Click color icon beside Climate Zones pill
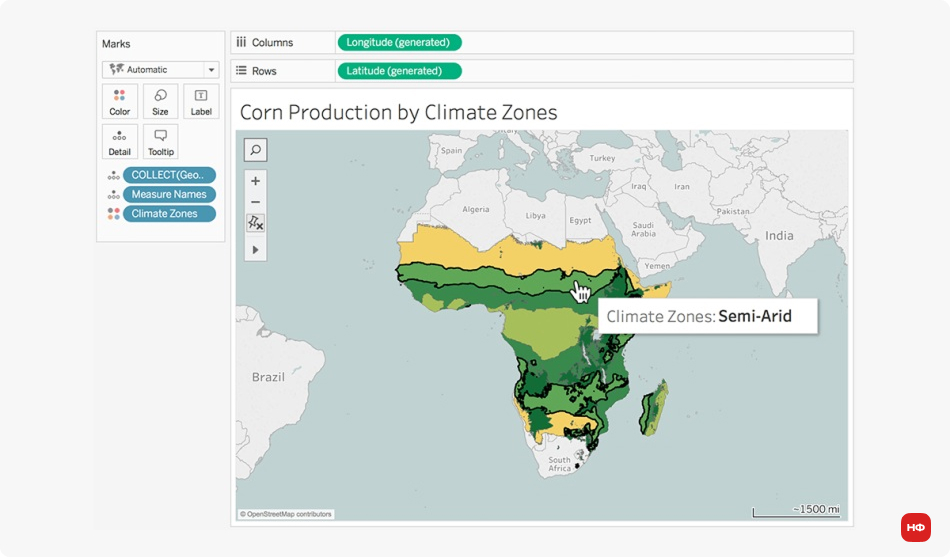Viewport: 950px width, 557px height. 114,213
